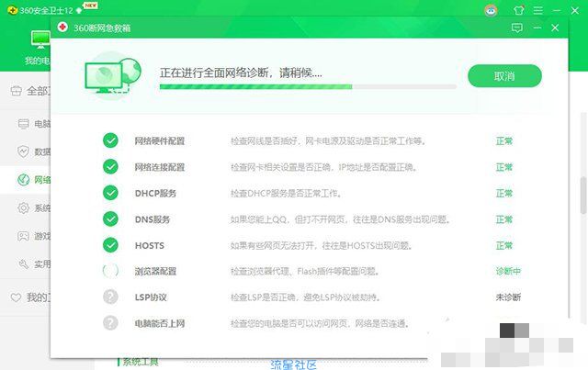Click the 正常 status of 网络硬件配置

pos(504,141)
